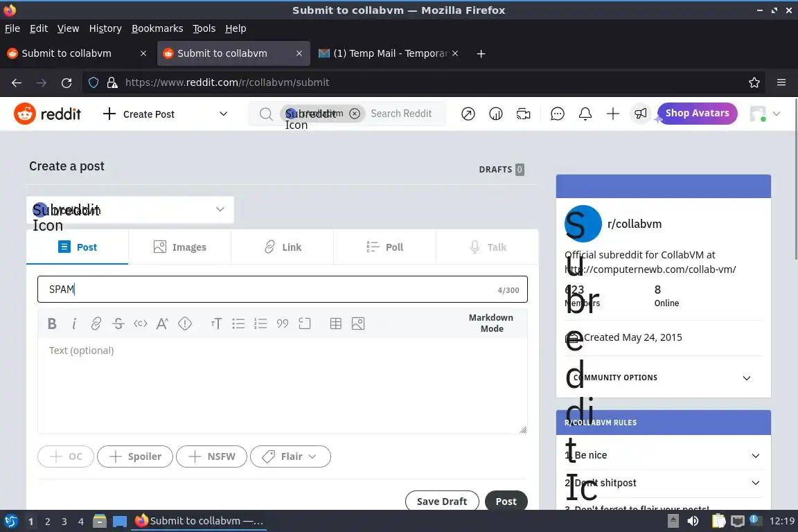This screenshot has height=532, width=798.
Task: Open the file manager from the taskbar
Action: click(x=100, y=521)
